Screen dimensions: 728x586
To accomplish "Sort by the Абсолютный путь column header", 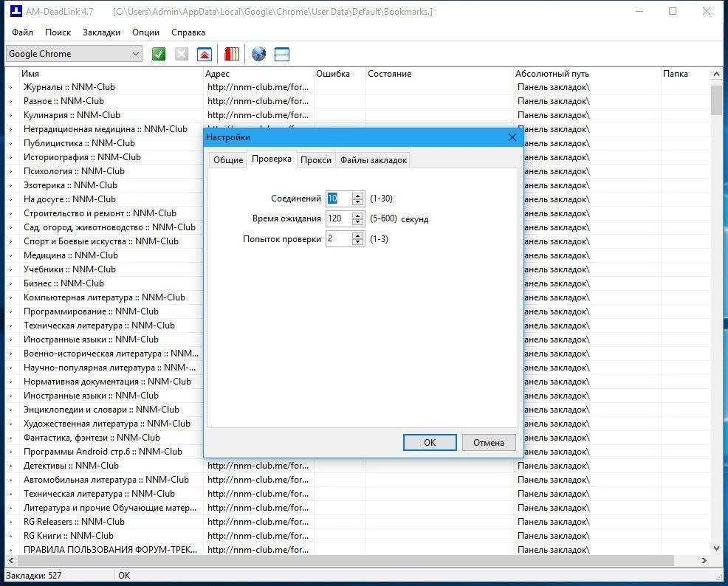I will click(x=586, y=74).
